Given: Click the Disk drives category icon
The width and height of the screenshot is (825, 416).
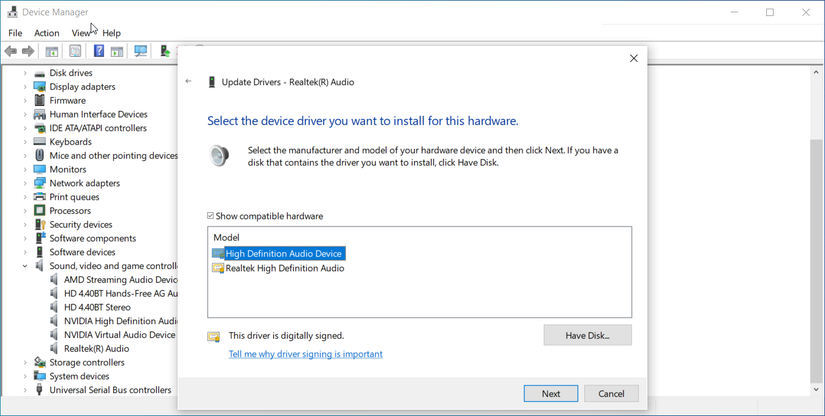Looking at the screenshot, I should (39, 73).
